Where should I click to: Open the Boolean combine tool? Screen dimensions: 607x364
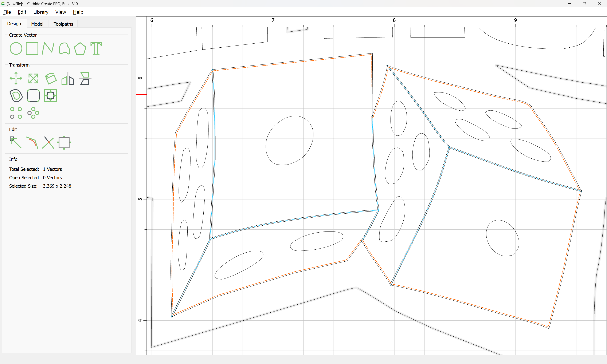coord(51,95)
